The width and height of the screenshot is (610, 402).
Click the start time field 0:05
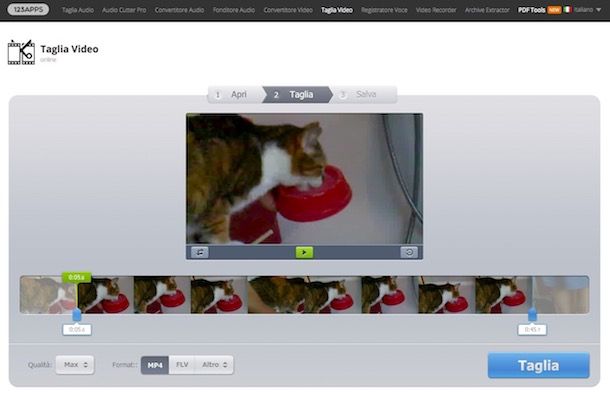click(77, 330)
